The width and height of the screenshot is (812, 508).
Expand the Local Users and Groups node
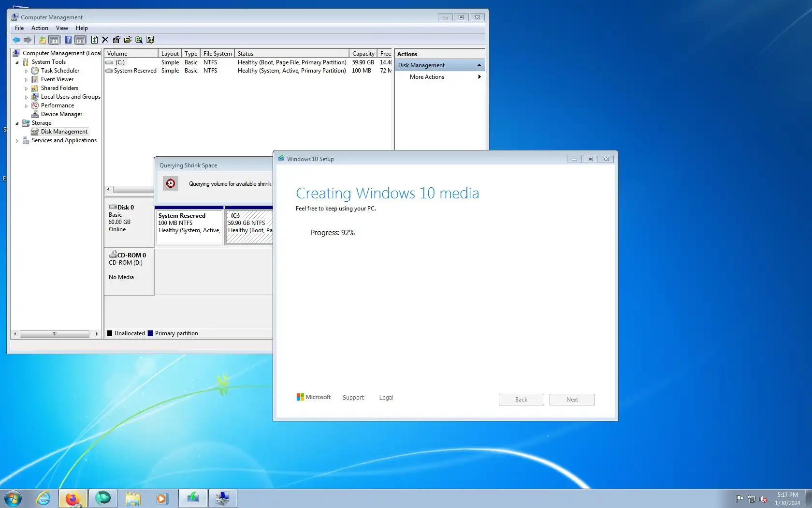point(27,97)
